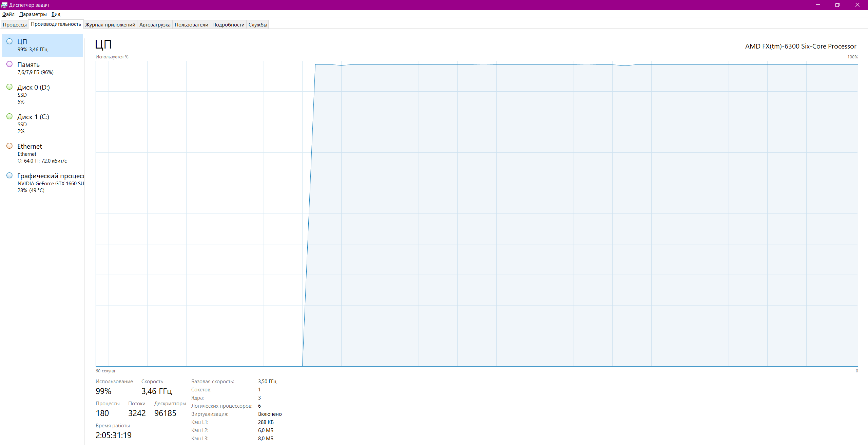868x445 pixels.
Task: Select the Подробности tab
Action: [x=228, y=25]
